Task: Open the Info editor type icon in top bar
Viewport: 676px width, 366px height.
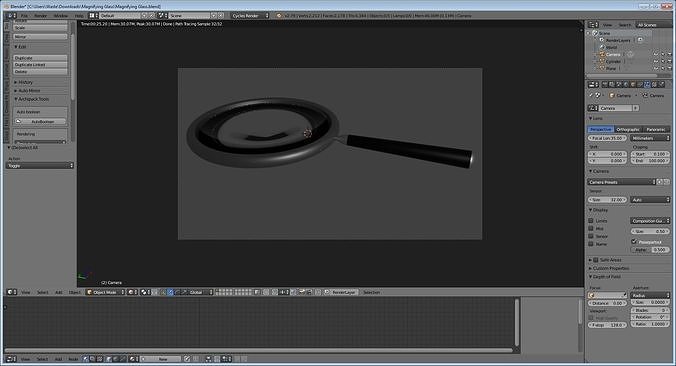Action: [11, 16]
